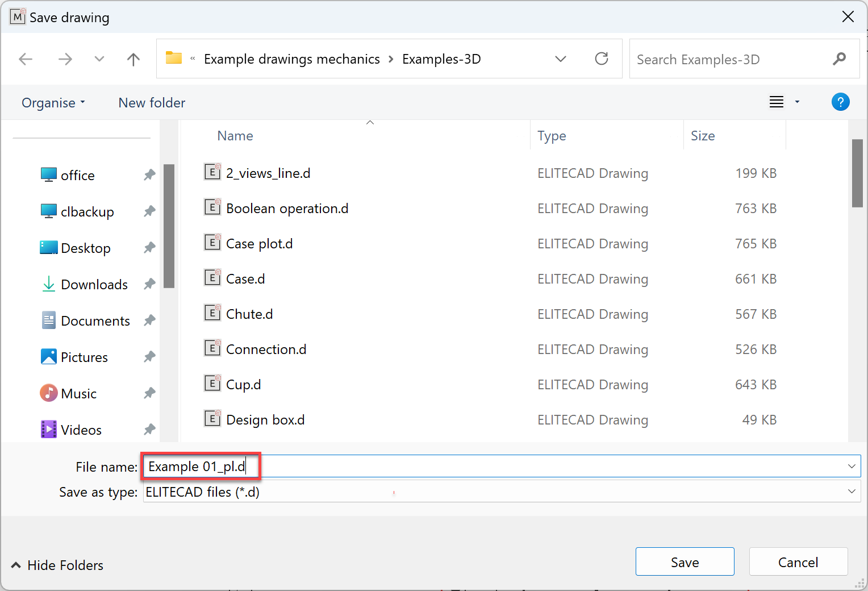Click the pin next to Music
Screen dimensions: 868x591
pyautogui.click(x=149, y=393)
